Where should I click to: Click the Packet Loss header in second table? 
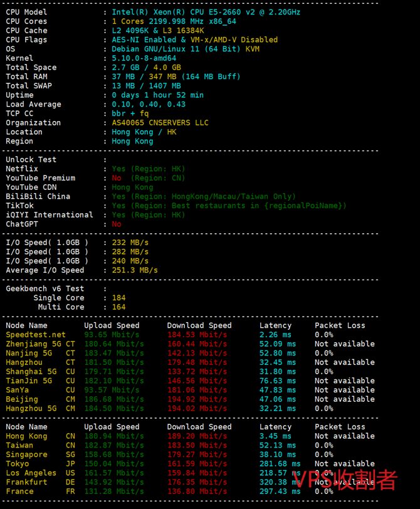tap(340, 427)
